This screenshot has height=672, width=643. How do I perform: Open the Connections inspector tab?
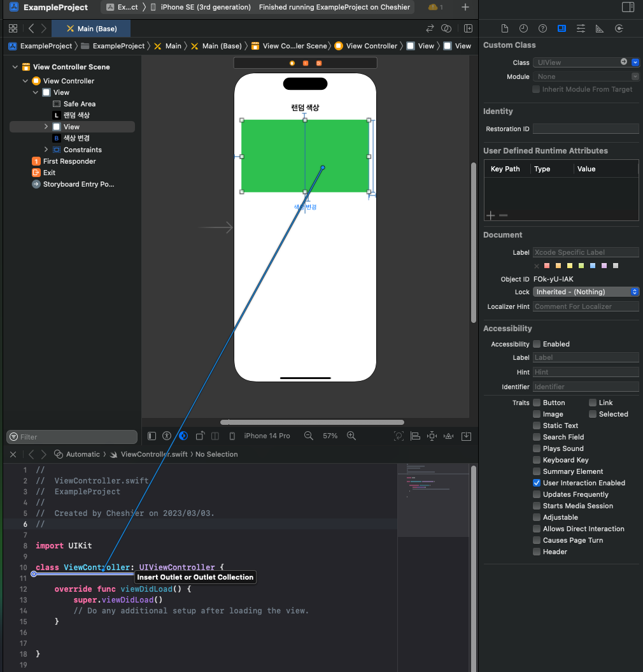click(x=619, y=28)
